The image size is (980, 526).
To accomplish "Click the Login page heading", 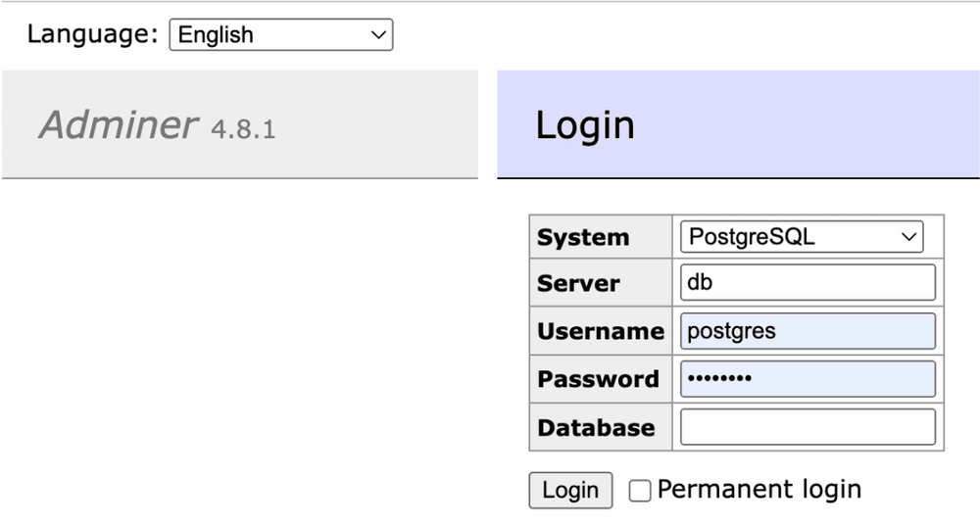I will coord(585,125).
